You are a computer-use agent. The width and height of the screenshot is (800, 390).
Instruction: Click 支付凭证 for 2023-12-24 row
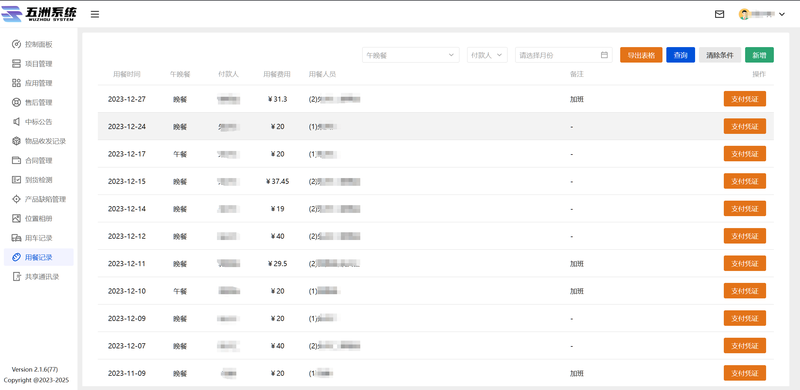point(744,126)
